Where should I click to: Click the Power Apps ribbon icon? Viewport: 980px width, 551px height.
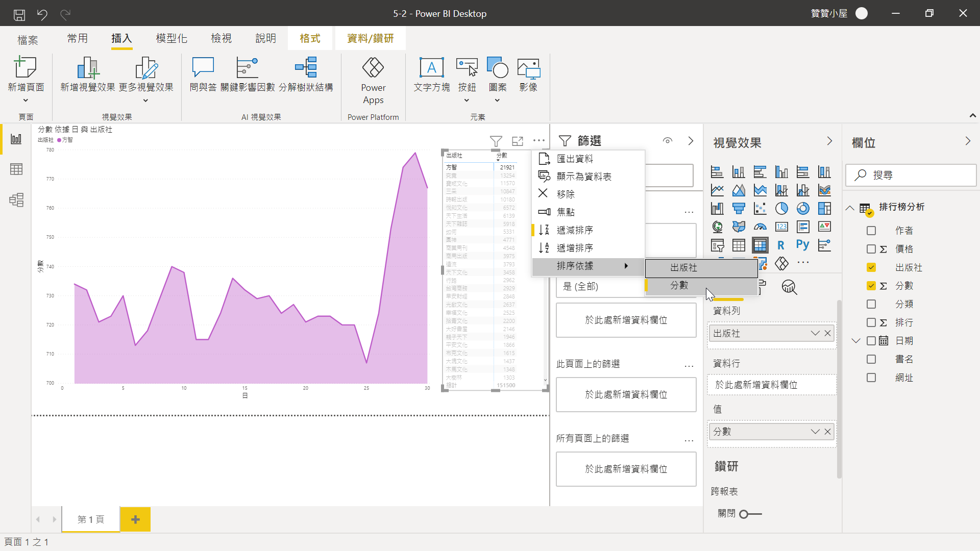[373, 81]
